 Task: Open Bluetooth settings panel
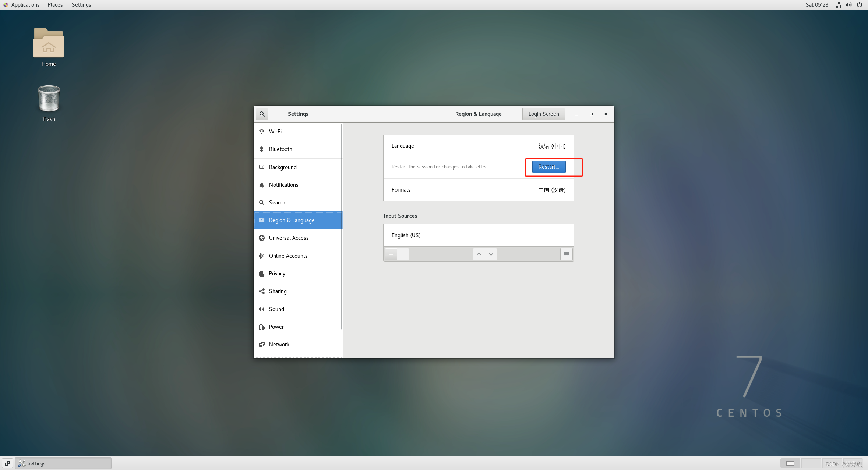pyautogui.click(x=298, y=149)
